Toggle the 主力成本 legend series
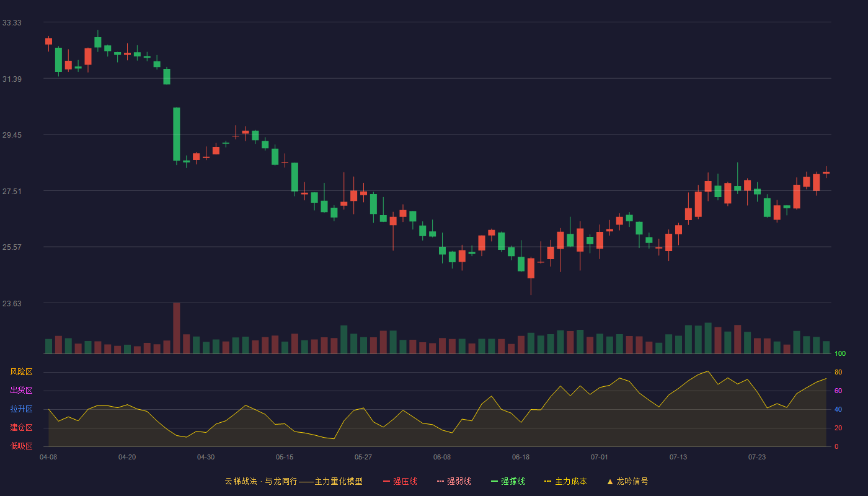Screen dimensions: 868x496 tap(565, 481)
